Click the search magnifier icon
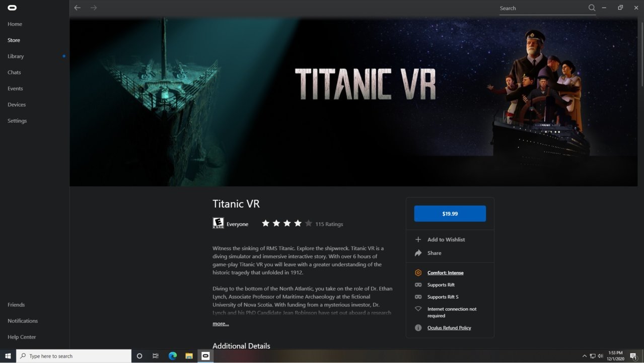Image resolution: width=644 pixels, height=363 pixels. click(592, 8)
